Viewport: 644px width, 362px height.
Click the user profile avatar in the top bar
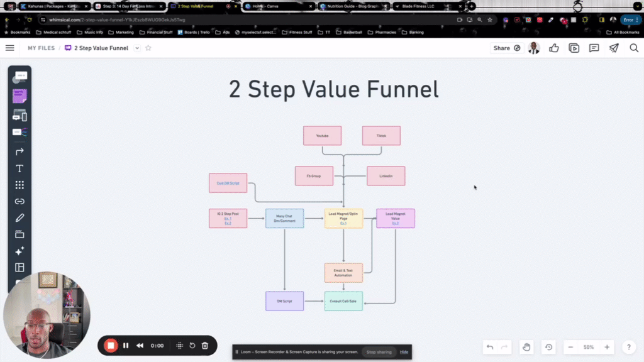coord(534,48)
